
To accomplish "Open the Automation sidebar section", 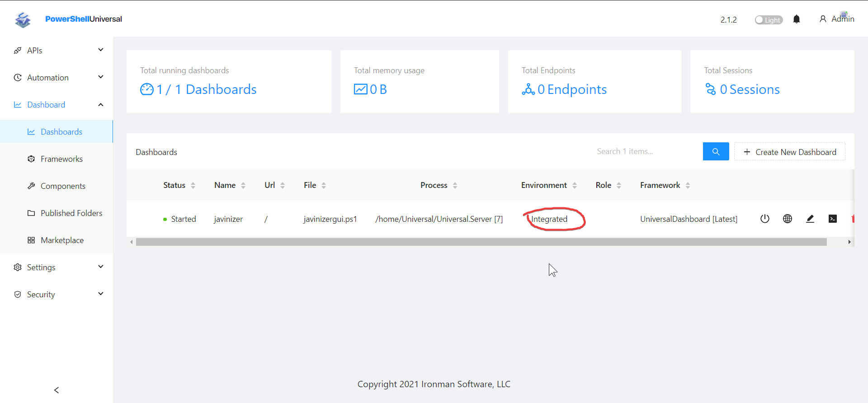I will tap(57, 77).
